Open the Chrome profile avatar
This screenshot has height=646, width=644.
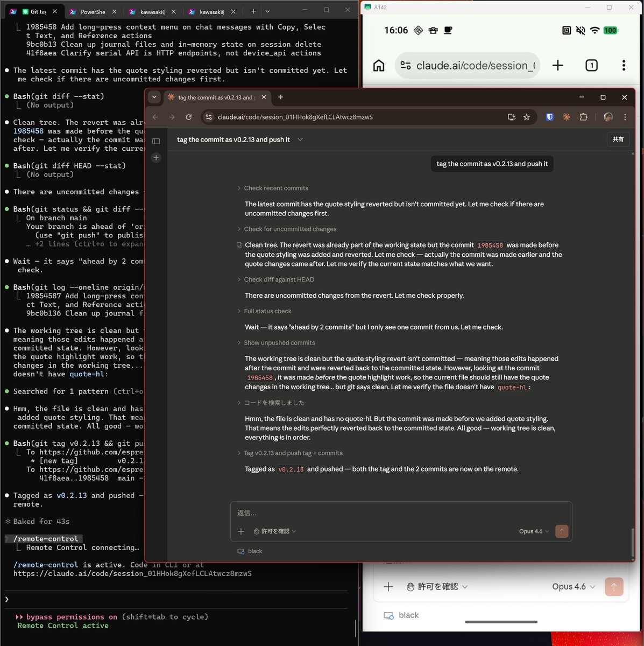point(608,117)
